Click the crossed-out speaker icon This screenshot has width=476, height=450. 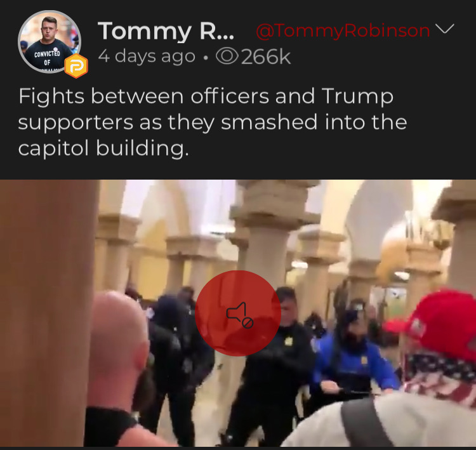[x=240, y=315]
